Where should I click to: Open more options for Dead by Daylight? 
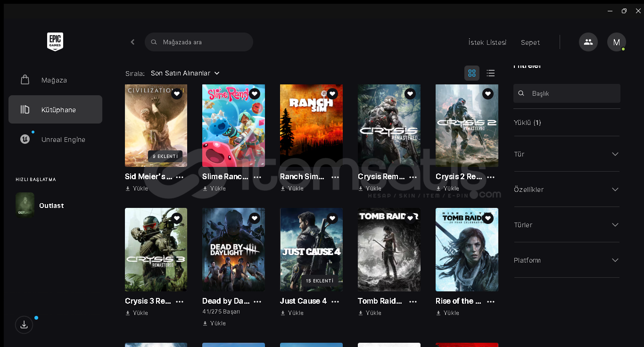click(x=257, y=302)
